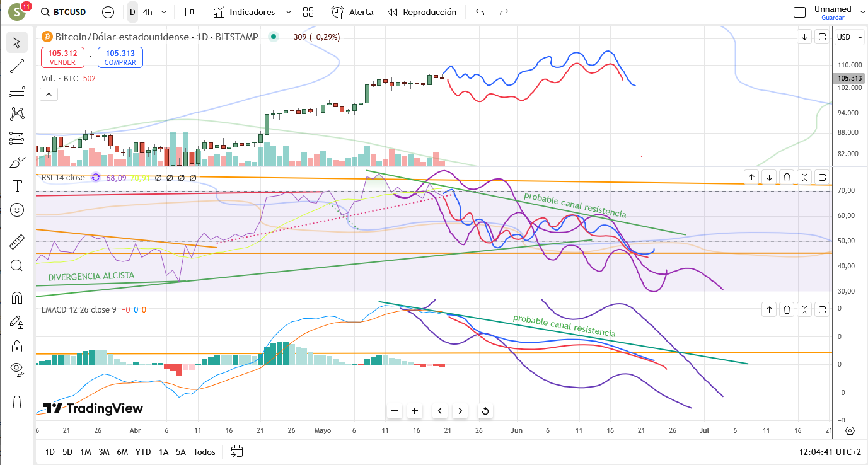Maximize the RSI pane

[822, 177]
